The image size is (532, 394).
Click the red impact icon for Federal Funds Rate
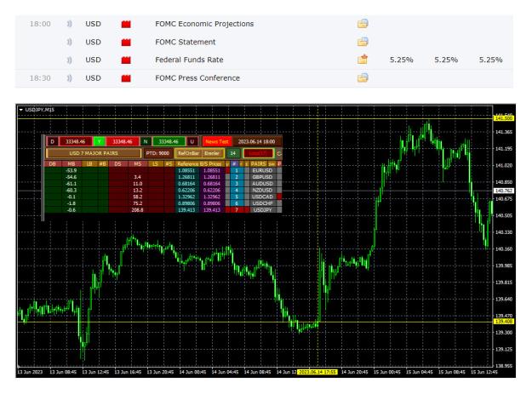tap(126, 60)
